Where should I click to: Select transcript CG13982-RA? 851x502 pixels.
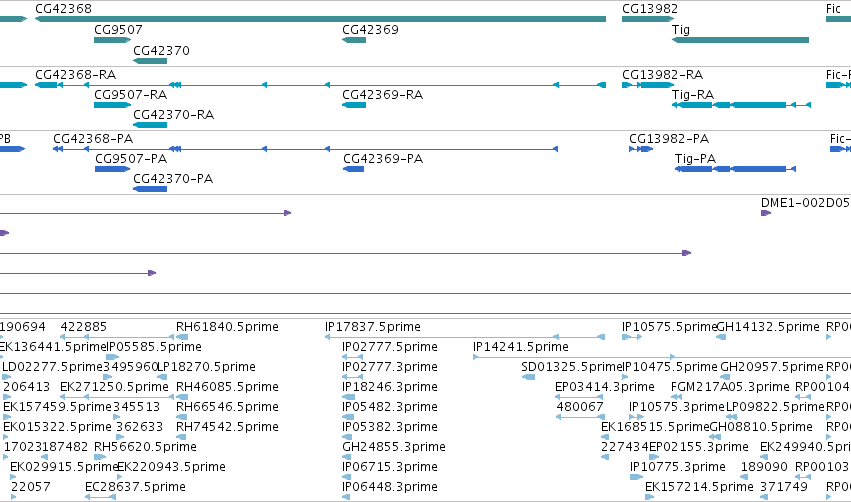[648, 85]
